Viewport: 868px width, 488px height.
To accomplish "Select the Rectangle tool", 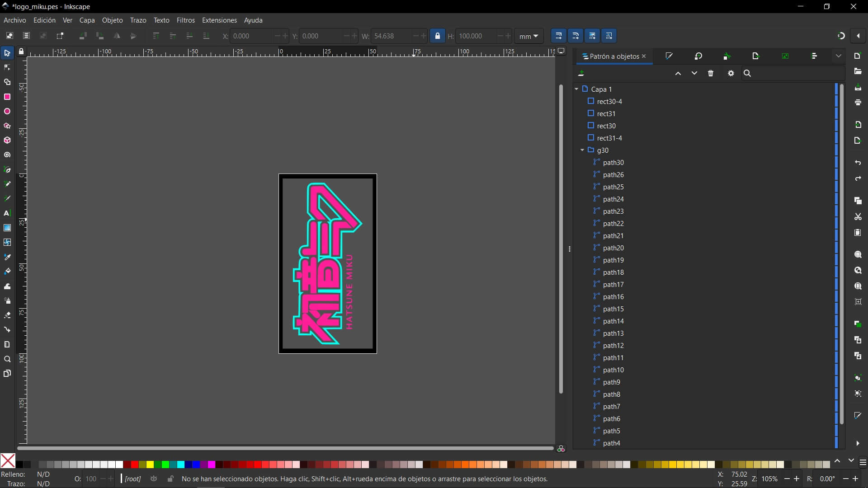I will click(x=7, y=97).
